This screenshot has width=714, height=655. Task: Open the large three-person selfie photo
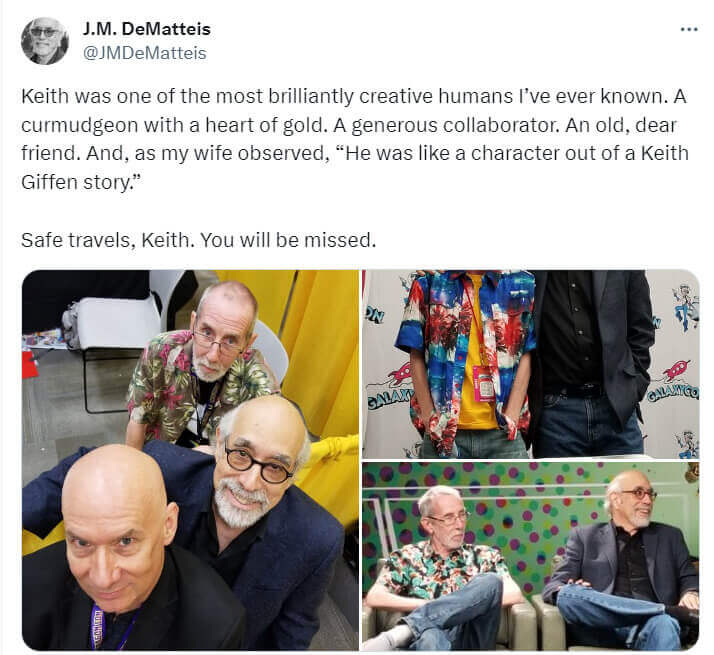[x=190, y=460]
